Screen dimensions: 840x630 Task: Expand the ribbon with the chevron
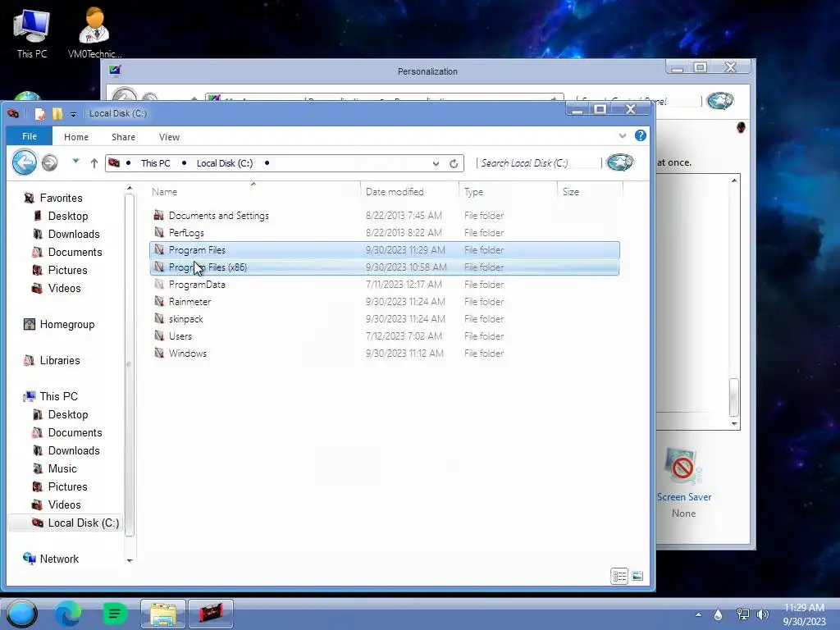click(x=622, y=135)
